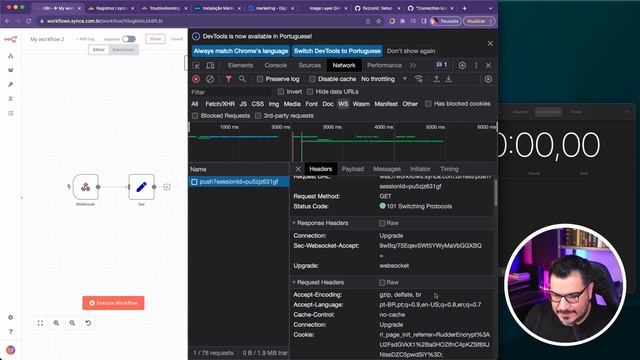Open the n8n home logo icon
The width and height of the screenshot is (640, 360).
point(11,39)
